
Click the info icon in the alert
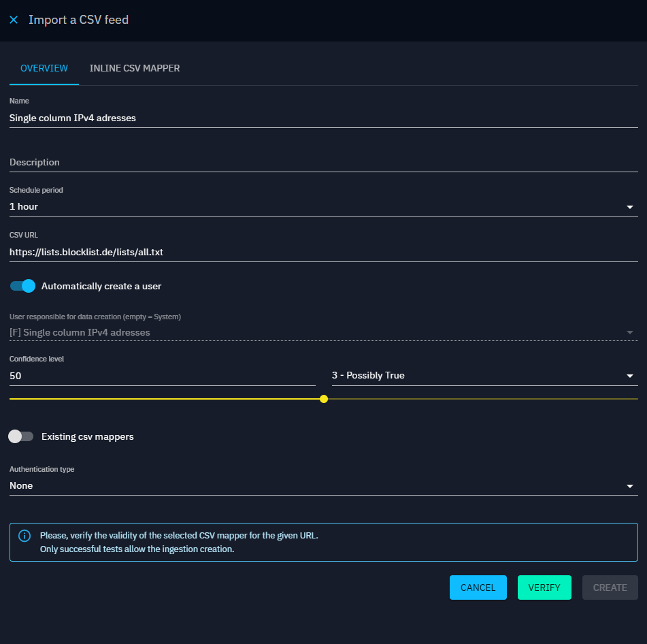coord(24,536)
